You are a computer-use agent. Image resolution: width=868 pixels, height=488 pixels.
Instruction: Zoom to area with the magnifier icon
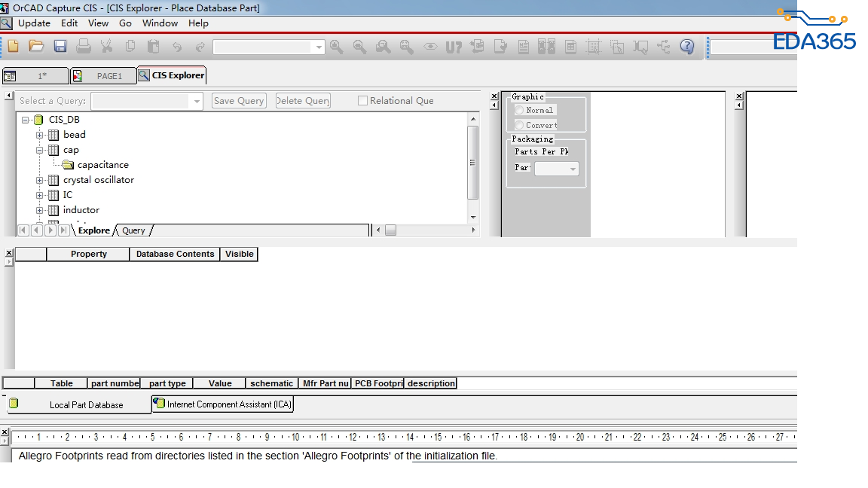tap(383, 47)
